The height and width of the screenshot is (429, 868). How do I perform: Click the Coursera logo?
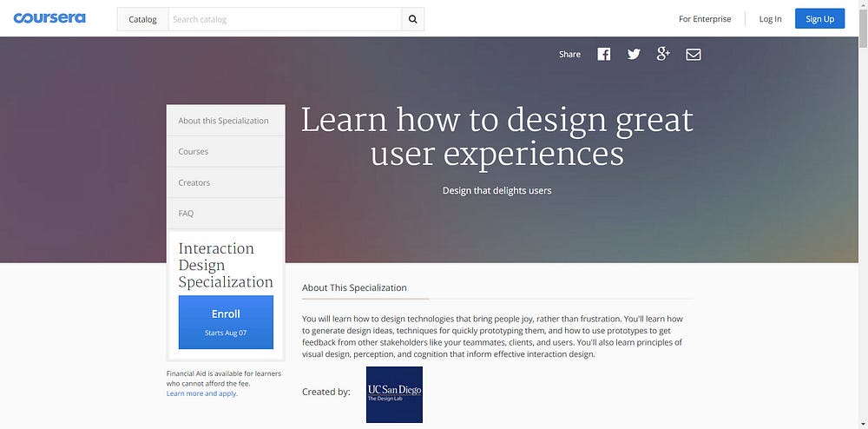pyautogui.click(x=49, y=18)
